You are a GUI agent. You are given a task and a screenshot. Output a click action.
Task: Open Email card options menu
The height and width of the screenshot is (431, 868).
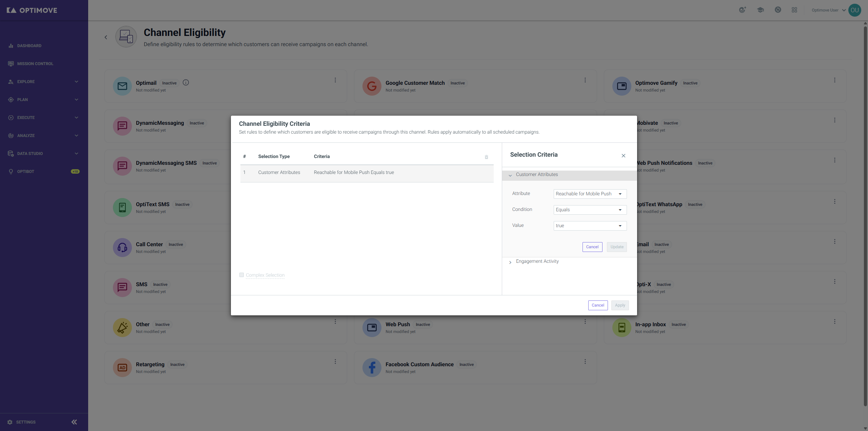pyautogui.click(x=835, y=241)
